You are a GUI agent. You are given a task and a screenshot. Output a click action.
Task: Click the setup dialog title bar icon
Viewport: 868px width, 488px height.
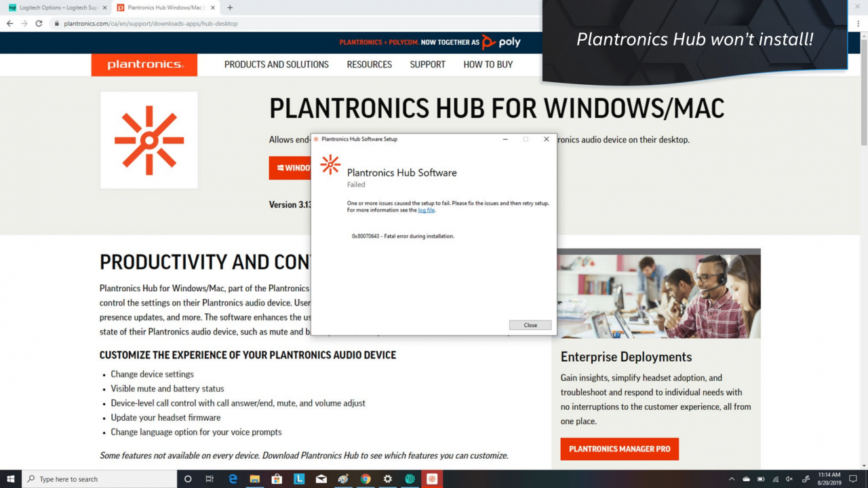click(x=316, y=139)
